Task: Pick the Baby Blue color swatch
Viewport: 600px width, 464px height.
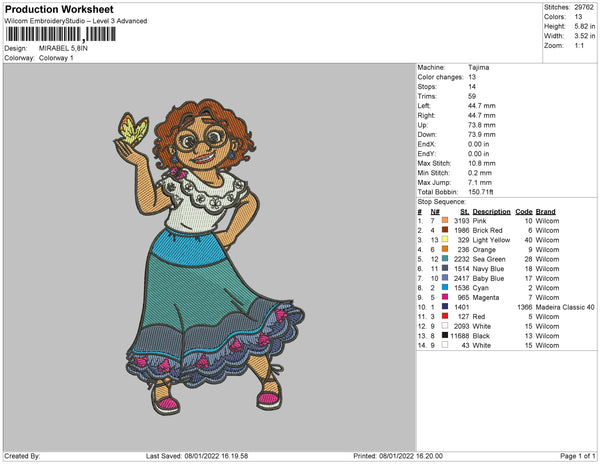Action: (445, 278)
